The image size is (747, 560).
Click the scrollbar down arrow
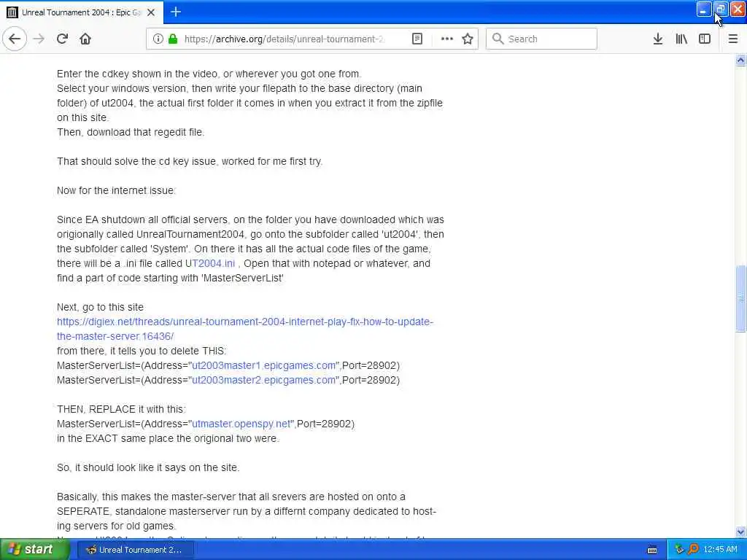point(741,532)
